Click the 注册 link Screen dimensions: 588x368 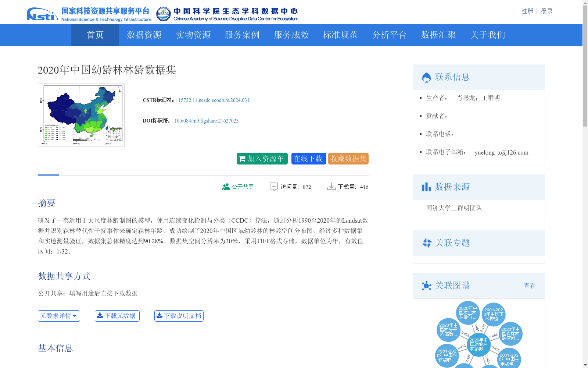(x=527, y=11)
